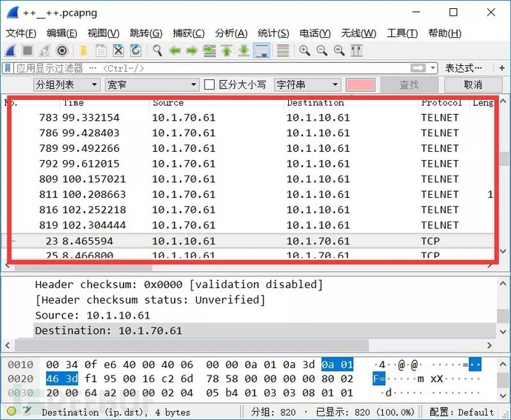The height and width of the screenshot is (420, 511).
Task: Click the packet list vertical scrollbar down arrow
Action: pyautogui.click(x=503, y=251)
